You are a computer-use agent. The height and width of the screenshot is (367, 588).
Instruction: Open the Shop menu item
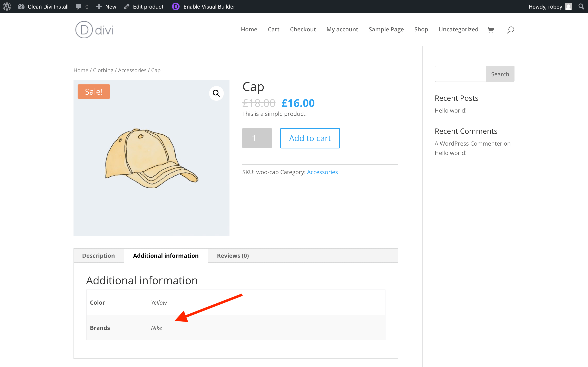[420, 29]
